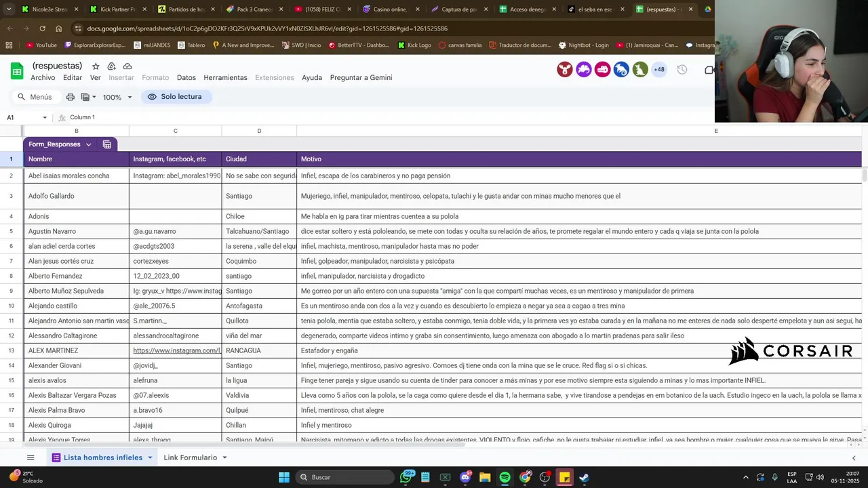This screenshot has width=868, height=488.
Task: Reload the page with browser refresh button
Action: pos(42,28)
